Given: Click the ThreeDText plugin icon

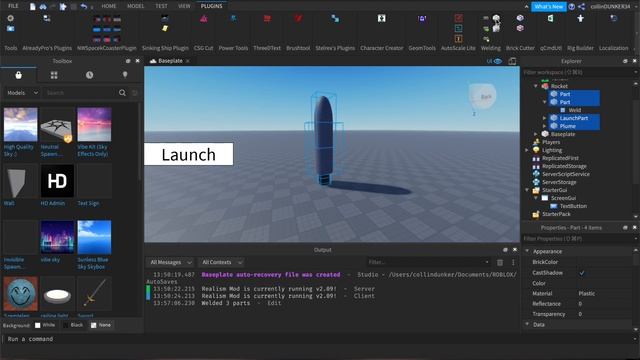Looking at the screenshot, I should coord(267,18).
